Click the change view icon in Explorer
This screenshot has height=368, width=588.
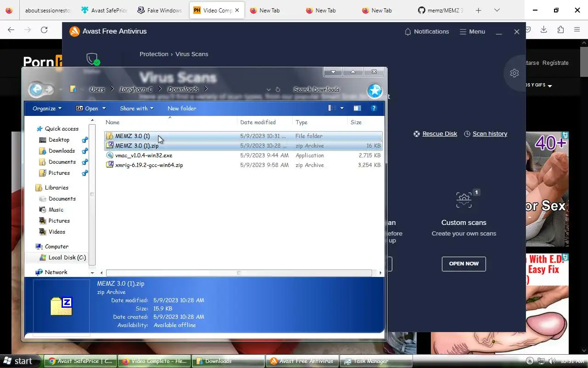coord(333,108)
